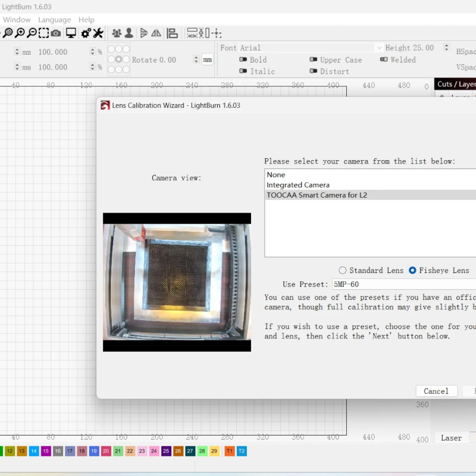The height and width of the screenshot is (476, 476).
Task: Click the Align objects icon
Action: [172, 33]
